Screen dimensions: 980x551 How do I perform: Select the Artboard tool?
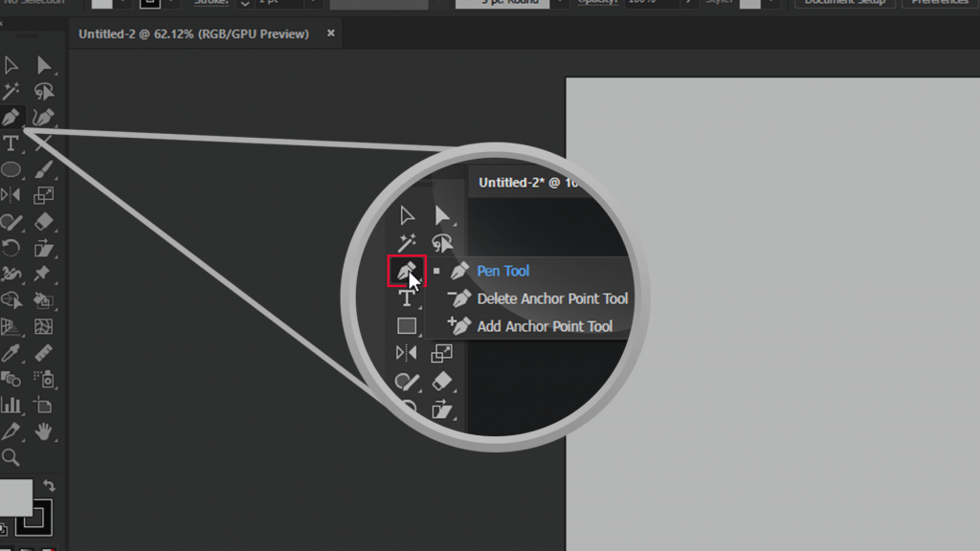coord(43,405)
